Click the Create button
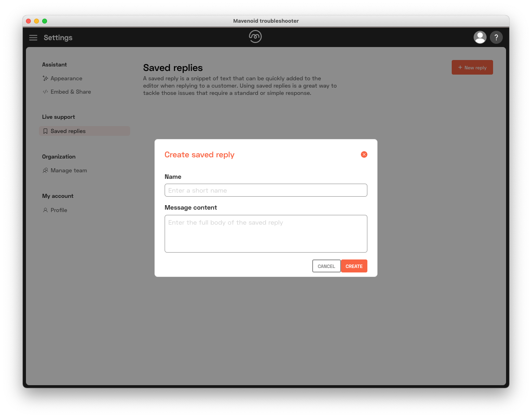 354,266
